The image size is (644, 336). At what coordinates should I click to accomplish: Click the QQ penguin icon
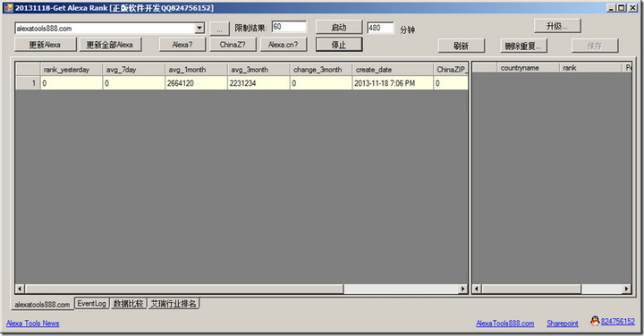pyautogui.click(x=595, y=321)
